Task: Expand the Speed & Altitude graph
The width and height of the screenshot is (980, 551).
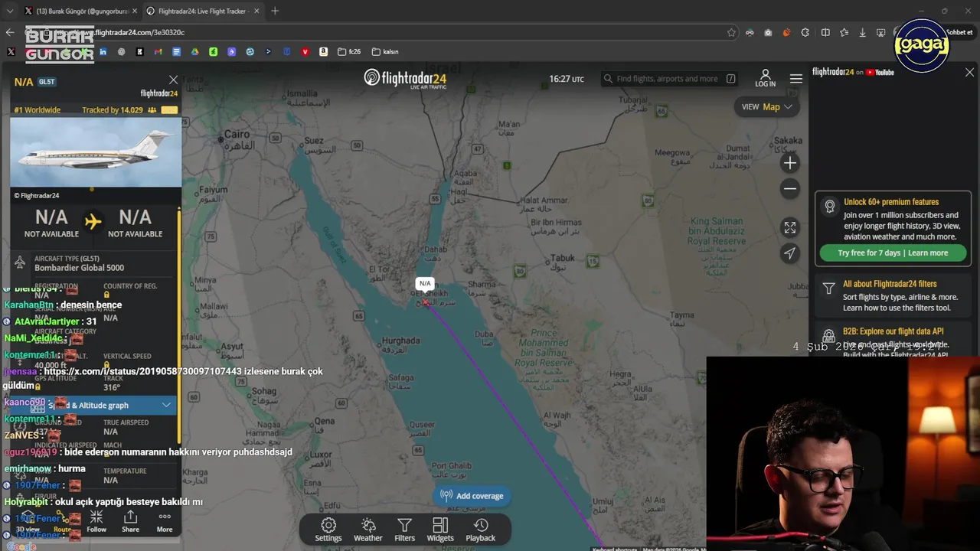Action: pyautogui.click(x=95, y=405)
